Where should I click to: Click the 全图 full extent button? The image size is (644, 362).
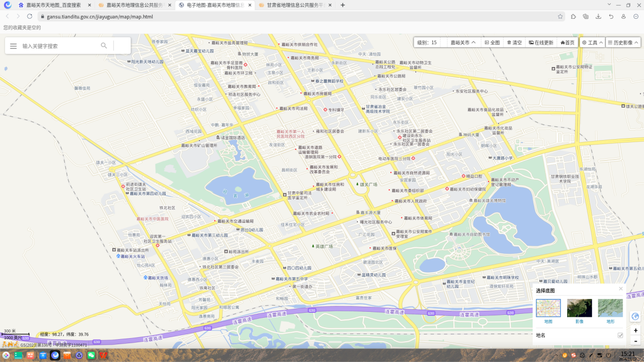coord(492,43)
